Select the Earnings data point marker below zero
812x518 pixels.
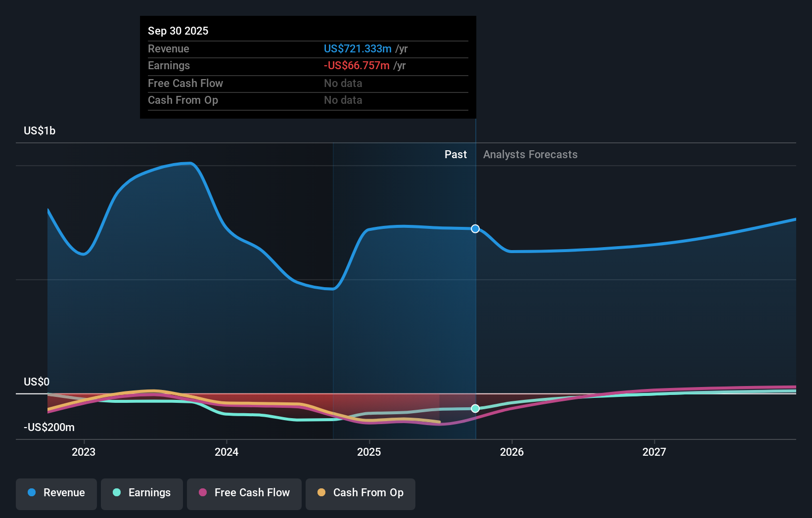click(475, 408)
